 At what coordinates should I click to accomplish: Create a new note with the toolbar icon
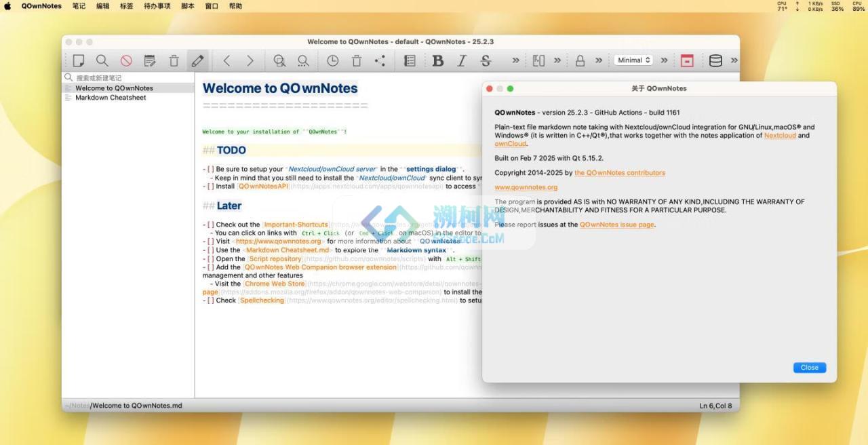point(79,60)
